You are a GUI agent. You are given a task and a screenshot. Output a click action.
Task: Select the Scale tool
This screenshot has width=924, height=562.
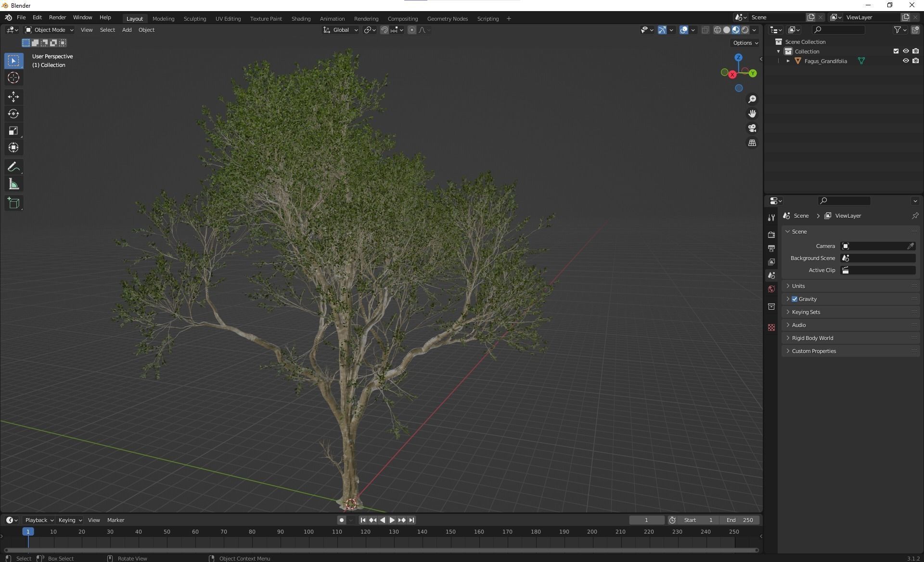pyautogui.click(x=13, y=131)
